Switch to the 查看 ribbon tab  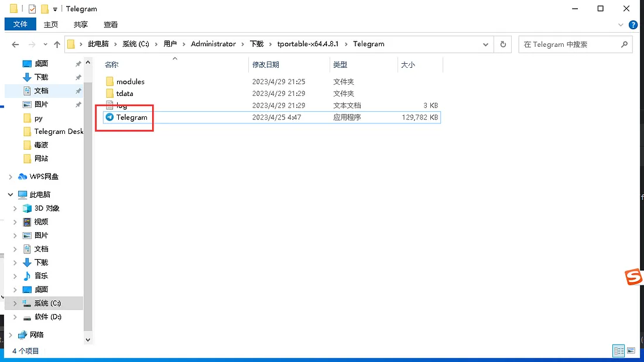tap(111, 24)
